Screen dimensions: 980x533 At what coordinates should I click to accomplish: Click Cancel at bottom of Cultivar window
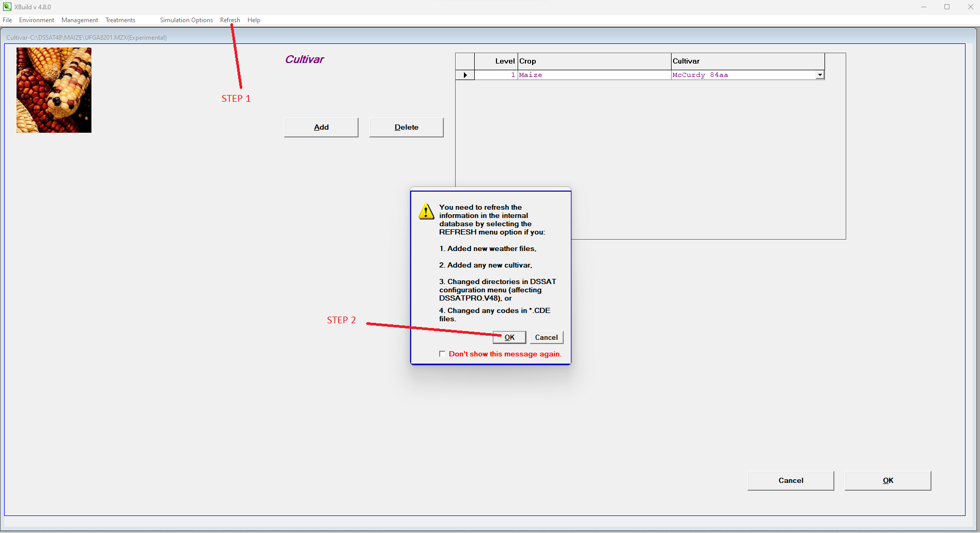(x=790, y=480)
